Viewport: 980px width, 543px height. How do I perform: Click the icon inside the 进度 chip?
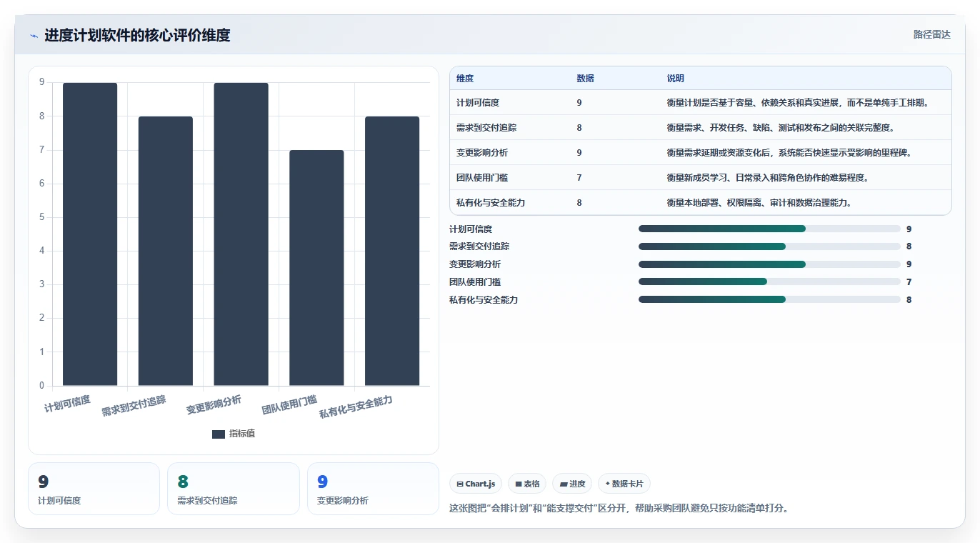coord(564,484)
